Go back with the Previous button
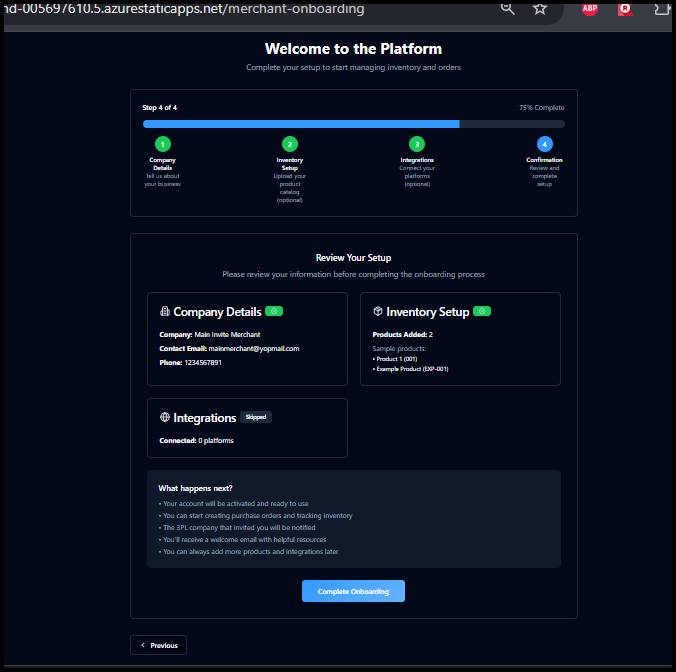This screenshot has height=672, width=676. (x=158, y=645)
